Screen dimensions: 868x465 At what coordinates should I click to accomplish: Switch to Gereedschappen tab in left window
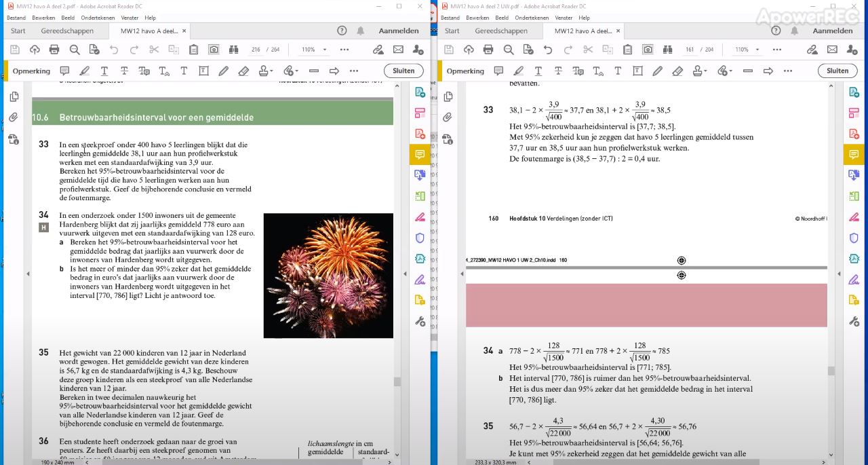67,31
